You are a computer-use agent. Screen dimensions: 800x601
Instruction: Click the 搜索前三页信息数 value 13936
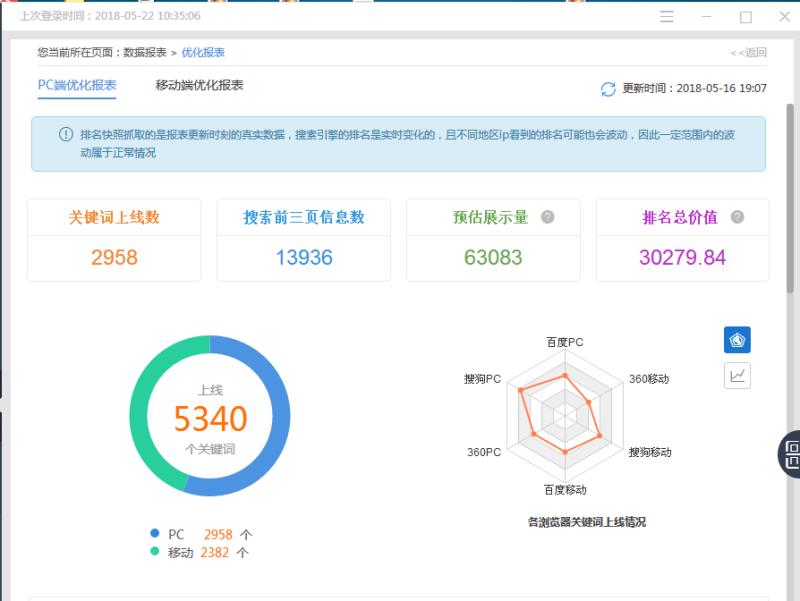click(304, 257)
